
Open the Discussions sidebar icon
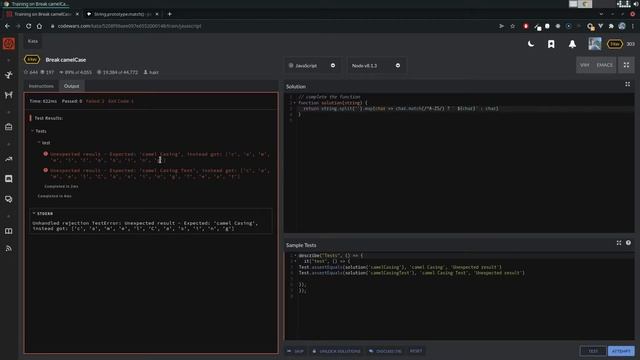pyautogui.click(x=9, y=199)
